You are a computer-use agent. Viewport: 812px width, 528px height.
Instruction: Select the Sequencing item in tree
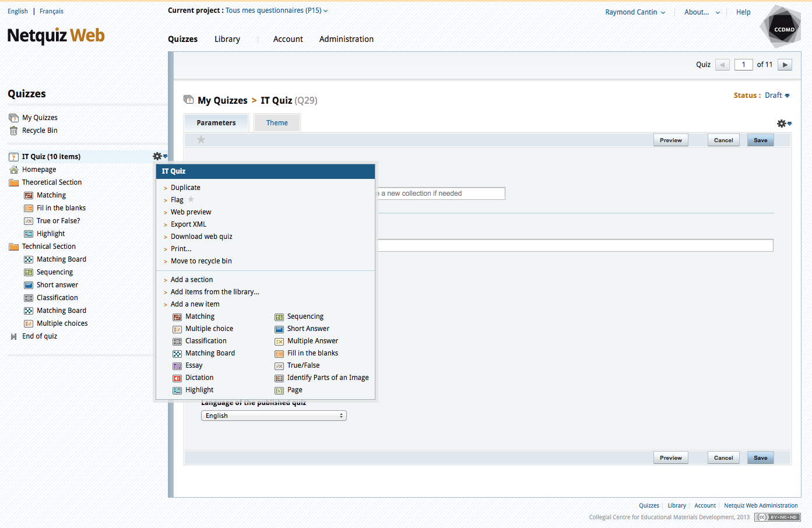coord(55,272)
